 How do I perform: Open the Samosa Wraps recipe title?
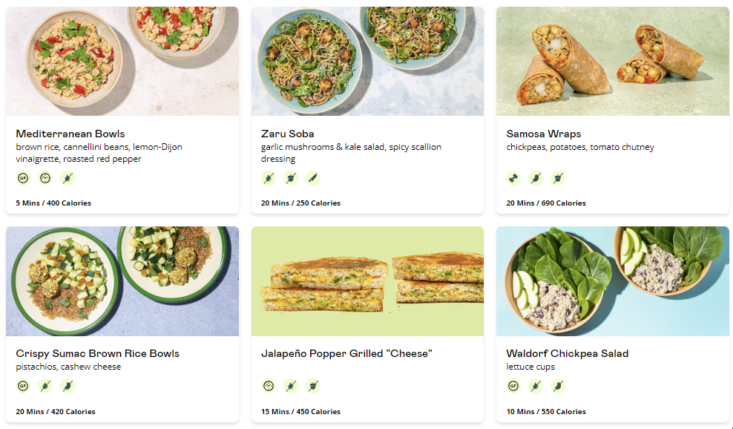[544, 134]
